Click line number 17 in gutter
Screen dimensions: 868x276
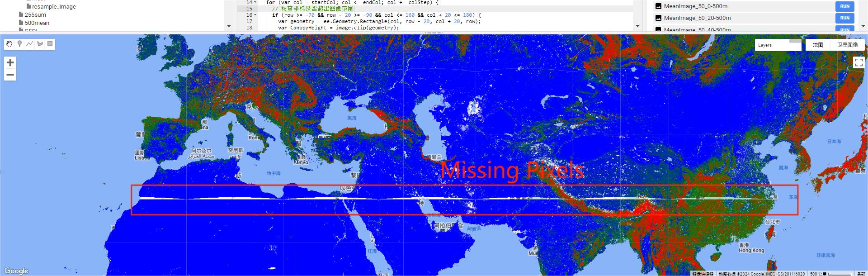click(x=249, y=21)
